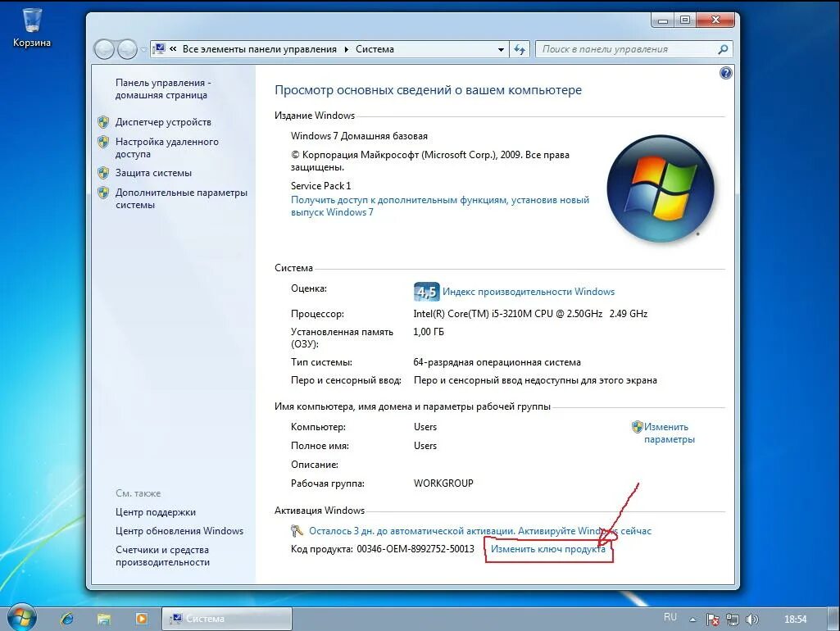
Task: Maximize the System window
Action: click(x=684, y=20)
